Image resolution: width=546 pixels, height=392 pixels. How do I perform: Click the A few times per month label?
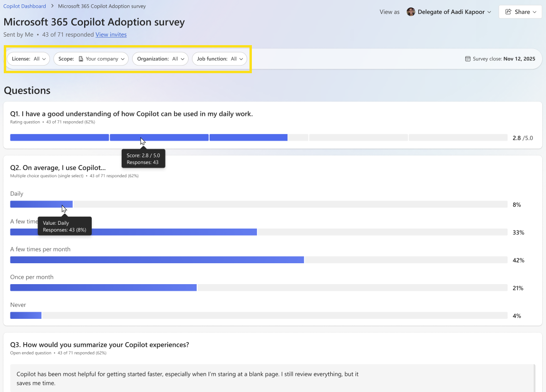coord(40,249)
